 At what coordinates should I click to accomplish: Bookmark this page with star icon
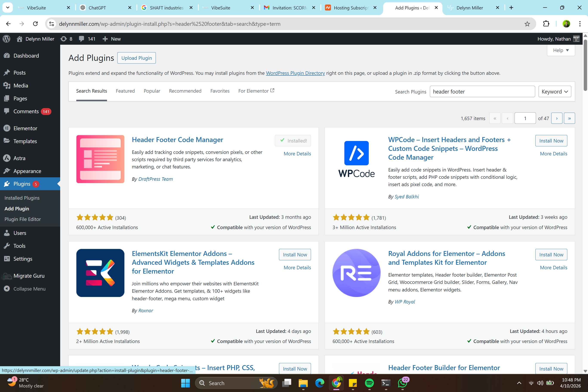tap(527, 24)
